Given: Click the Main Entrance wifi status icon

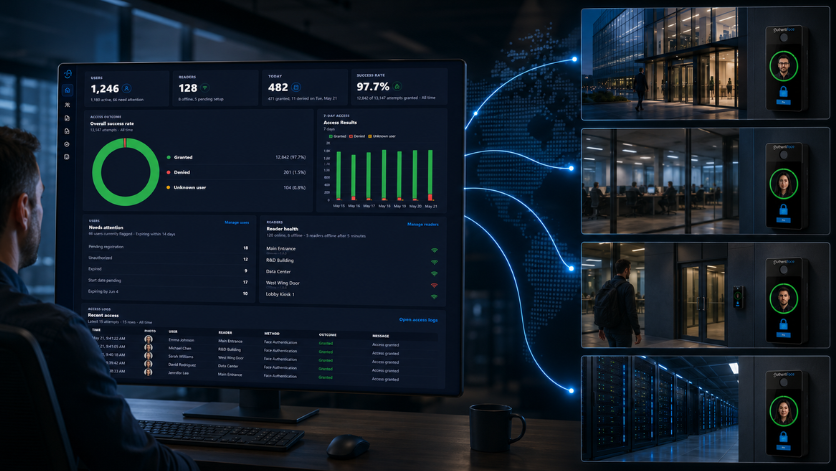Looking at the screenshot, I should 435,250.
